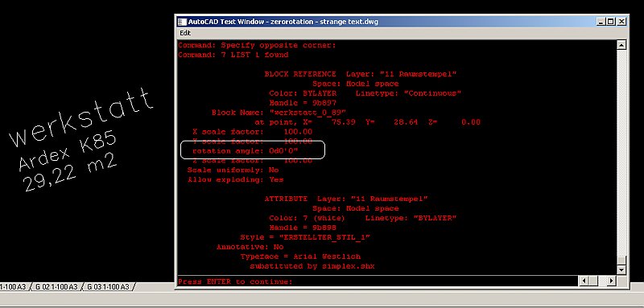
Task: Select the Werkstatt text in the drawing
Action: pos(81,117)
